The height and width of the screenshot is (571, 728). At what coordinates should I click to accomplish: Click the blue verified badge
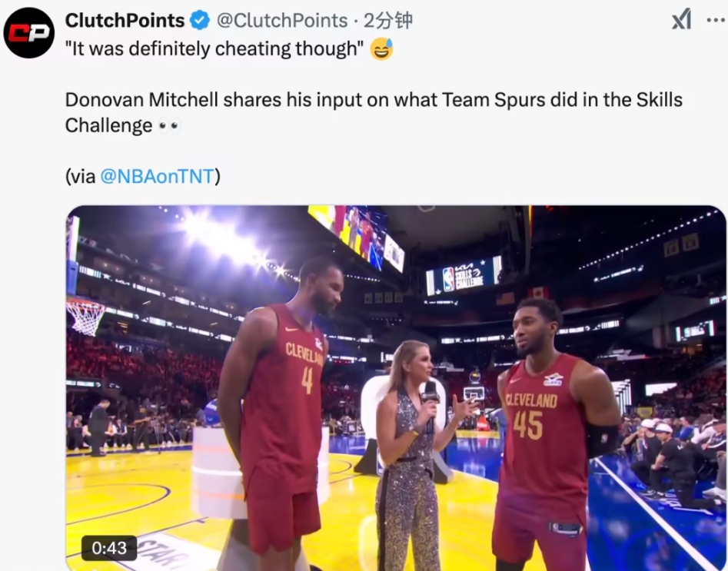(x=200, y=21)
